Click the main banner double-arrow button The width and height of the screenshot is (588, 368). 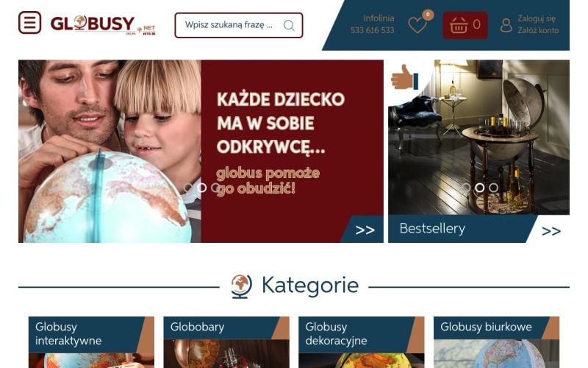[x=365, y=230]
